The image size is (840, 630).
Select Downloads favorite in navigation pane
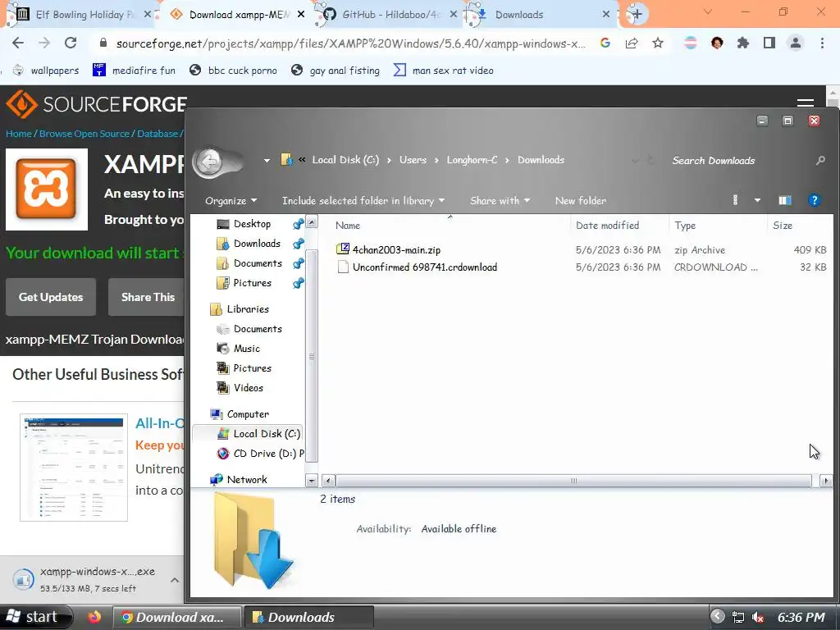pos(257,244)
